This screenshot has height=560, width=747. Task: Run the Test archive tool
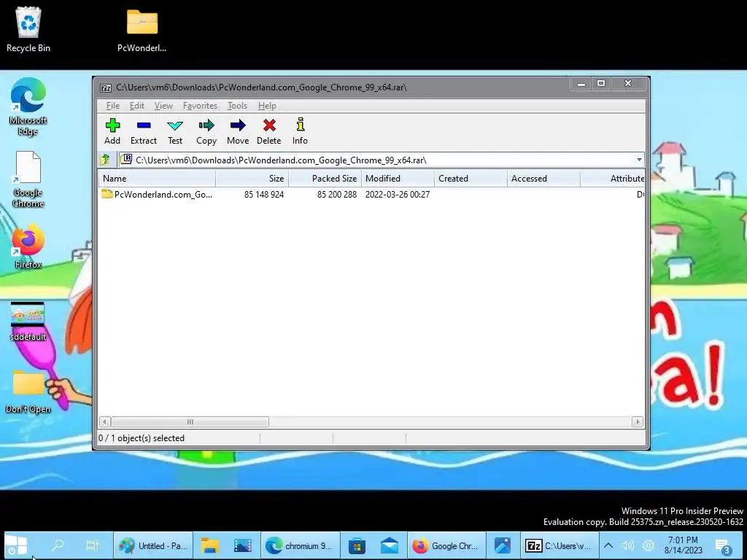(x=175, y=131)
